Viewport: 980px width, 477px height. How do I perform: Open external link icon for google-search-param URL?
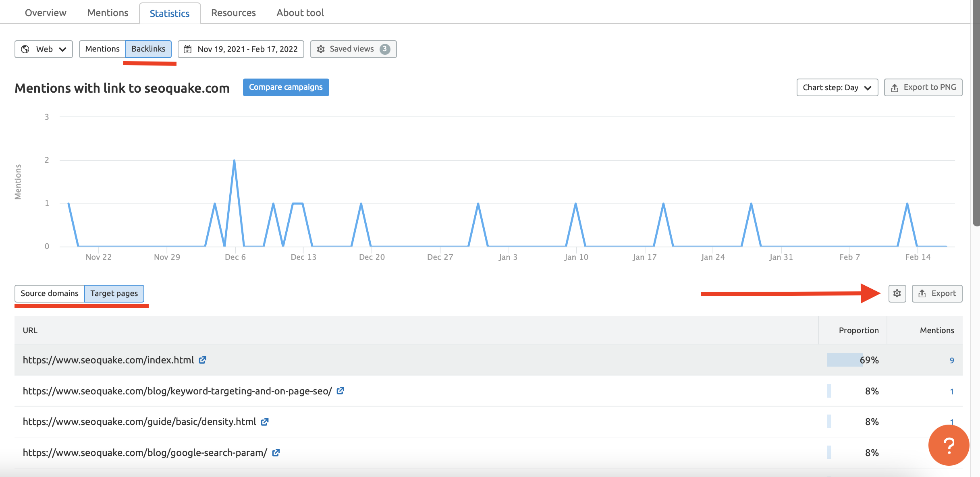[276, 453]
